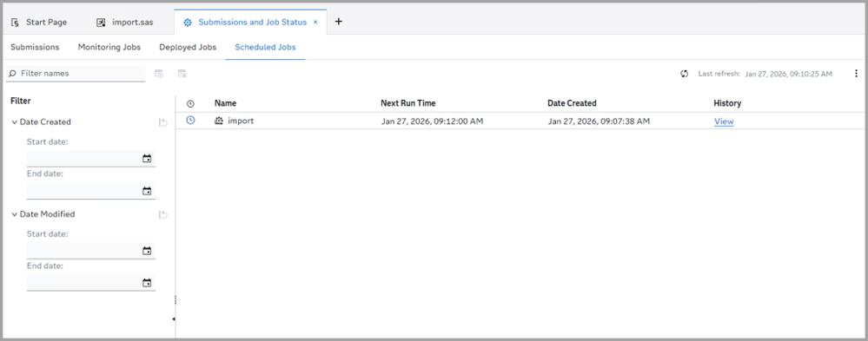Click the import job type icon
Viewport: 868px width, 341px height.
[219, 121]
